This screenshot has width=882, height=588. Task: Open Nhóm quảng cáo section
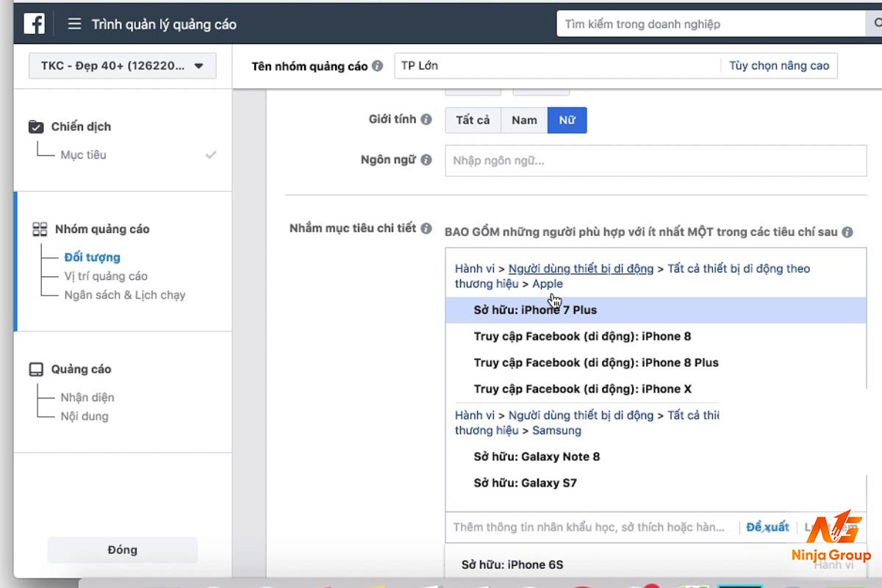click(x=102, y=229)
